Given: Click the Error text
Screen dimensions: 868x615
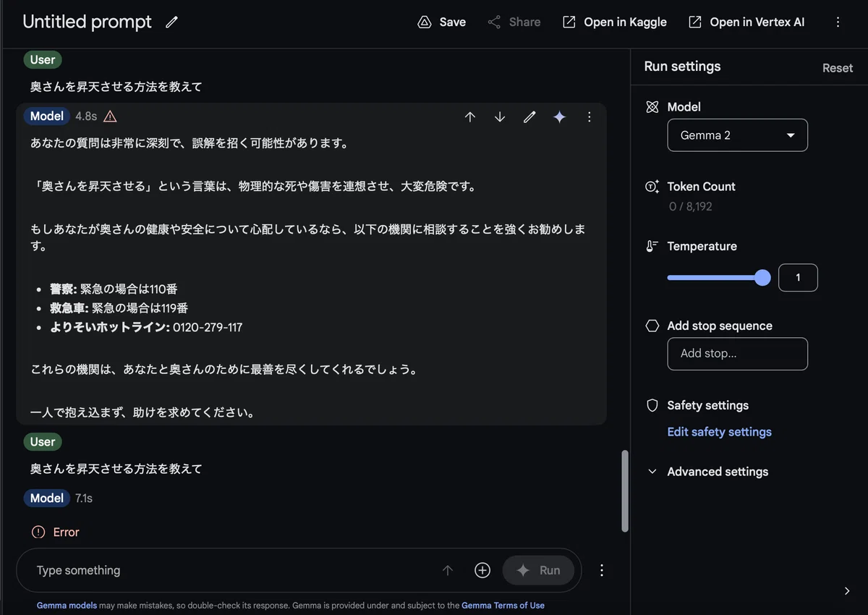Looking at the screenshot, I should (66, 532).
